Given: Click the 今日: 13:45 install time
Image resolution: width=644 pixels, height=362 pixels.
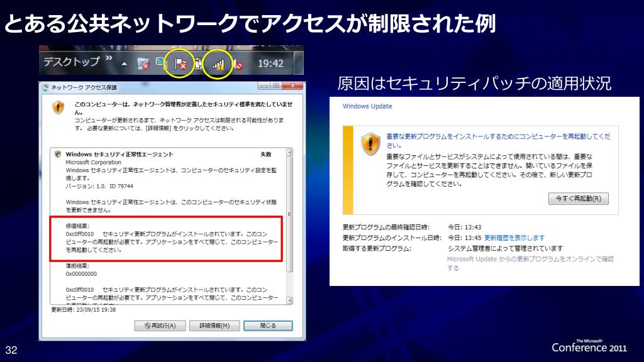Looking at the screenshot, I should 464,238.
